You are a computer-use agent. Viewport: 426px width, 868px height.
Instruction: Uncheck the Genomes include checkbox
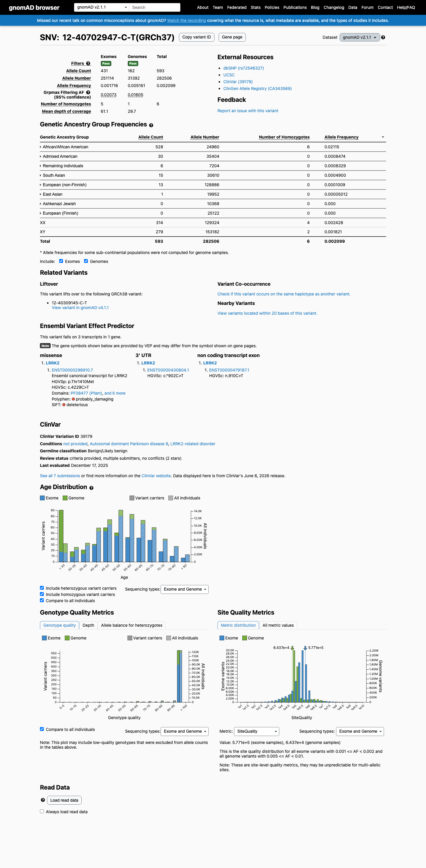(86, 261)
